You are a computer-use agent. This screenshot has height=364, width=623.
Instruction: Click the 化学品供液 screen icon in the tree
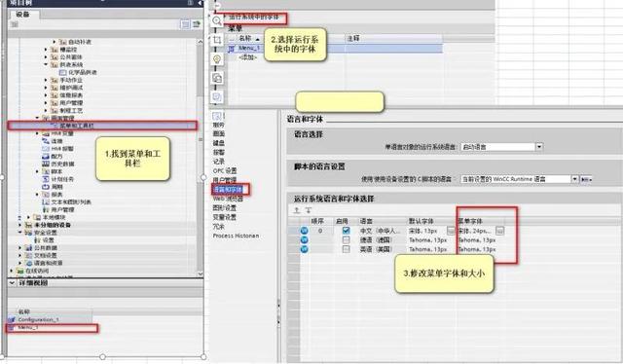62,72
